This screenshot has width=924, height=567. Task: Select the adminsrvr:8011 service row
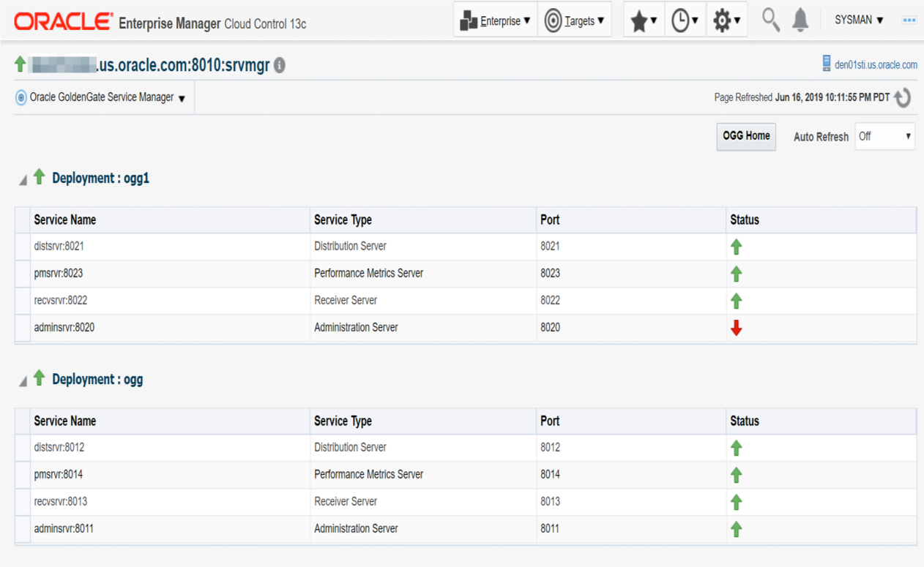(x=64, y=528)
